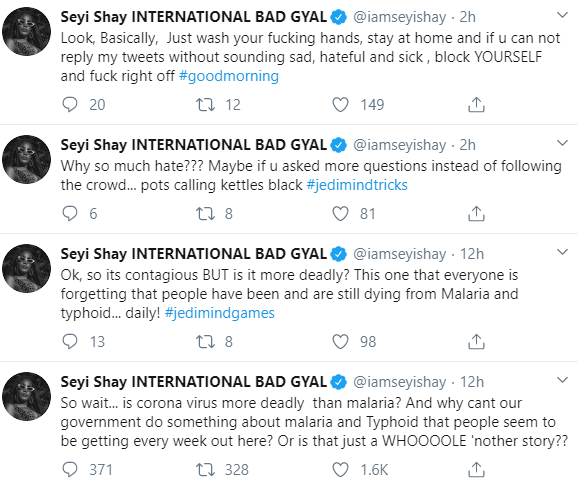Retweet the tweet with 328 retweets
Image resolution: width=578 pixels, height=489 pixels.
(x=205, y=470)
